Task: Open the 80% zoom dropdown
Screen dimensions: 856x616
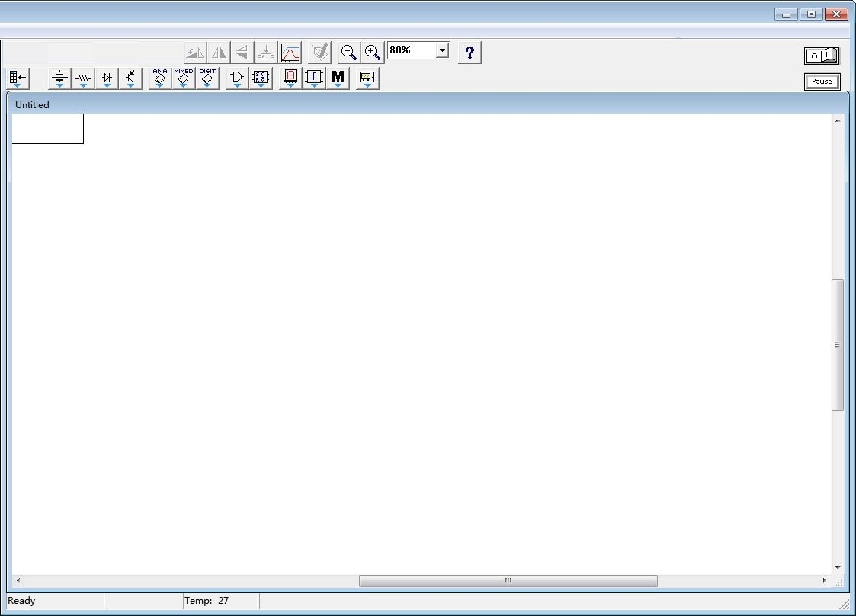Action: coord(442,51)
